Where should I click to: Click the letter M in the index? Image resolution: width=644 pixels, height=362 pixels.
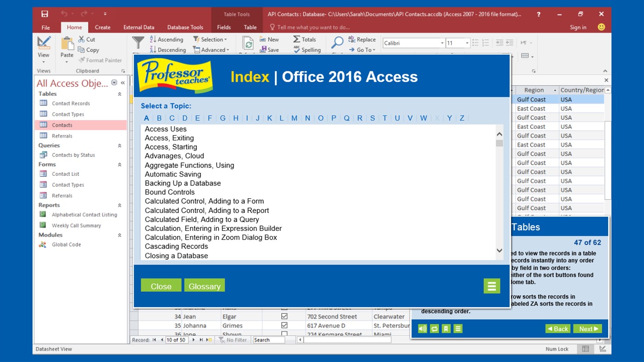pos(294,118)
